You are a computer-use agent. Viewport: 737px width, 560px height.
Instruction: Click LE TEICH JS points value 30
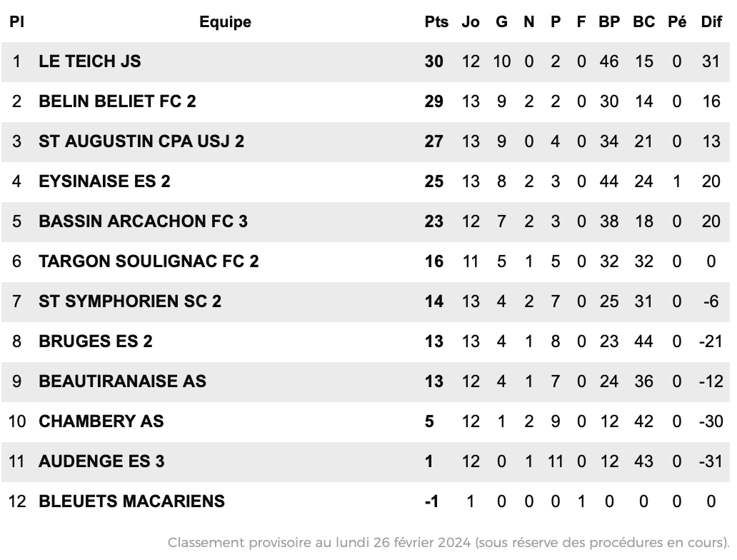[433, 61]
